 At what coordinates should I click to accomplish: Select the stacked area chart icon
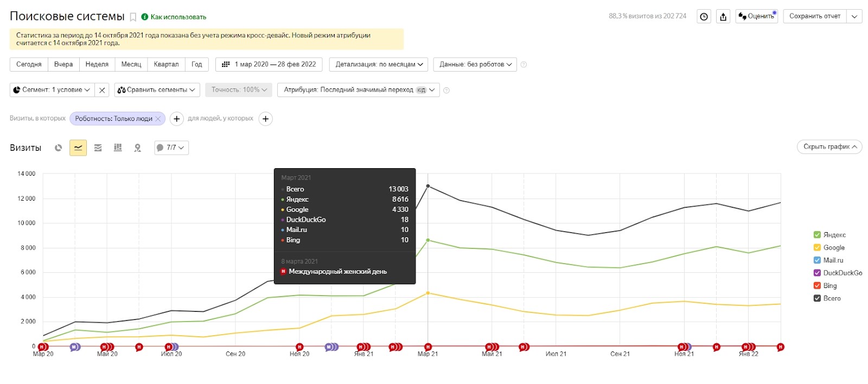pyautogui.click(x=98, y=148)
